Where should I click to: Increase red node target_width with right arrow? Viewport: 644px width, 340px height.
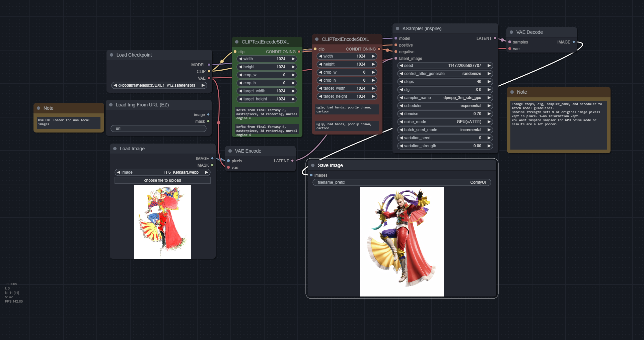coord(373,88)
